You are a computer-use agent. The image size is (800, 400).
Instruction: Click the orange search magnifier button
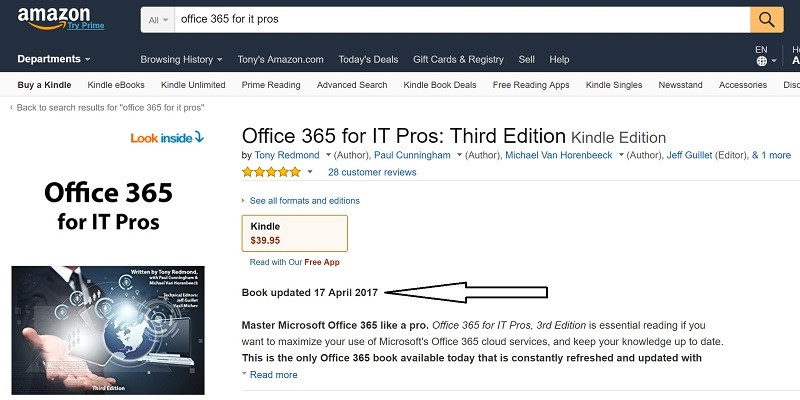[766, 19]
